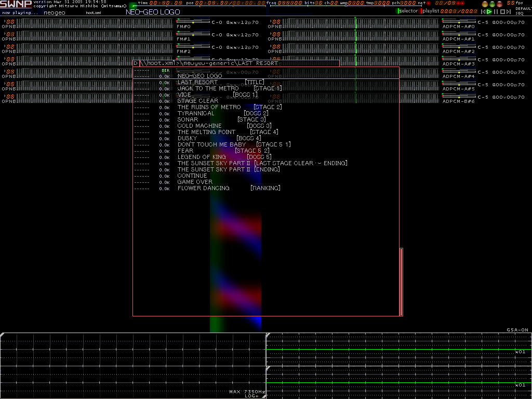Select SONAR [STAGE 3] track
The image size is (532, 399).
point(267,119)
